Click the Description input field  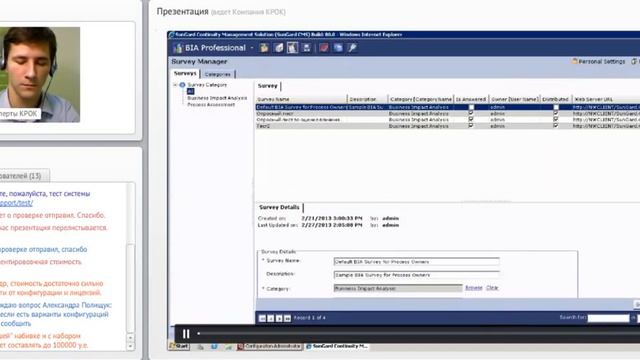(416, 275)
